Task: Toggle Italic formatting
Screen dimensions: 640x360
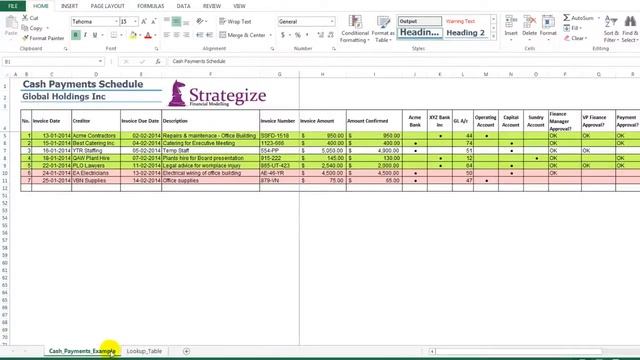Action: pyautogui.click(x=85, y=35)
